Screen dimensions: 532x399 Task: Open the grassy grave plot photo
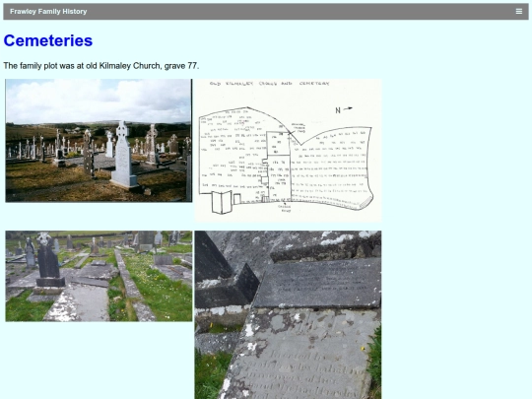(99, 276)
